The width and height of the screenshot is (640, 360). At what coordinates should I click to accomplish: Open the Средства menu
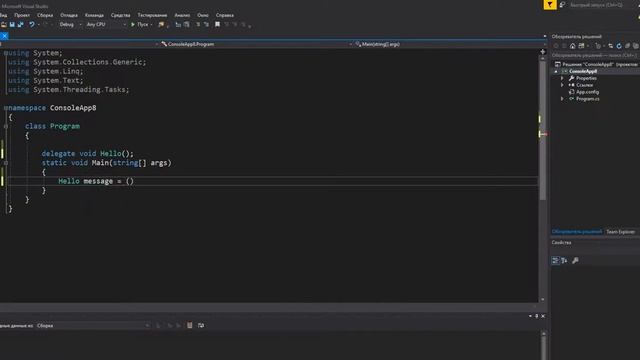point(120,15)
